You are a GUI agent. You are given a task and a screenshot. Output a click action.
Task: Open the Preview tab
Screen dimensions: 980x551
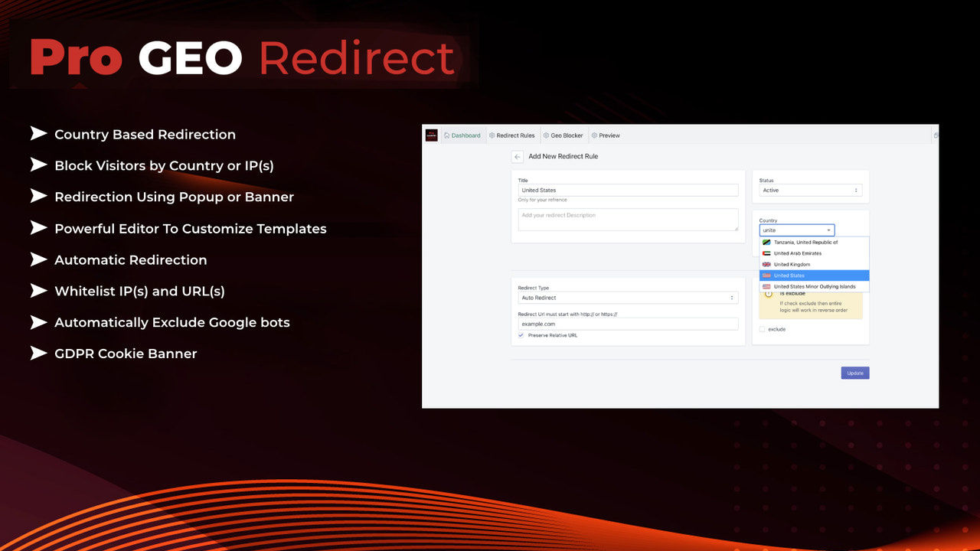(x=609, y=135)
